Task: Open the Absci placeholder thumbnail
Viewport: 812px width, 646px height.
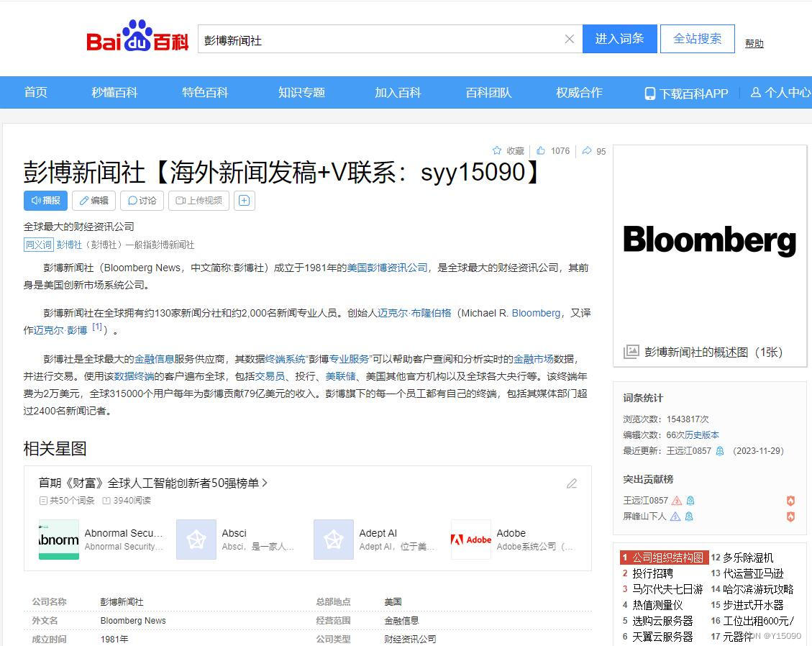Action: click(196, 540)
